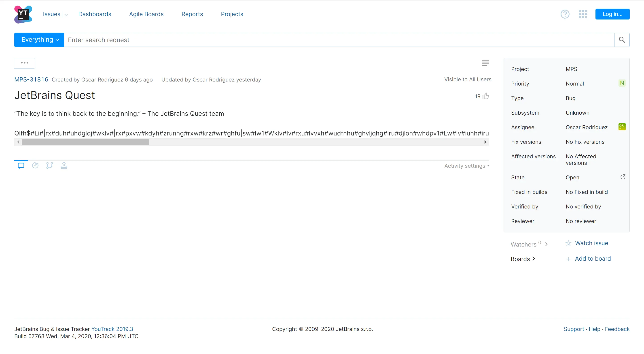Focus the Enter search request field
The image size is (644, 354).
click(x=339, y=40)
